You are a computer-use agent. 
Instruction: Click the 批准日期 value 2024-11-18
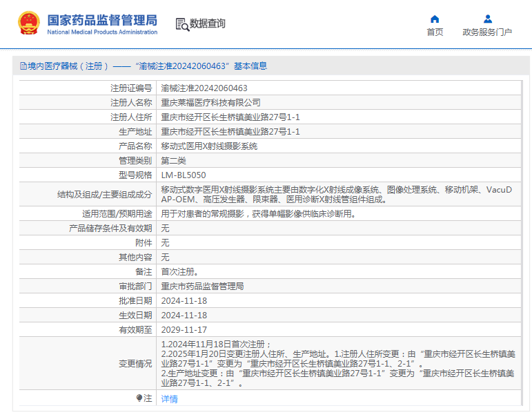pos(184,301)
